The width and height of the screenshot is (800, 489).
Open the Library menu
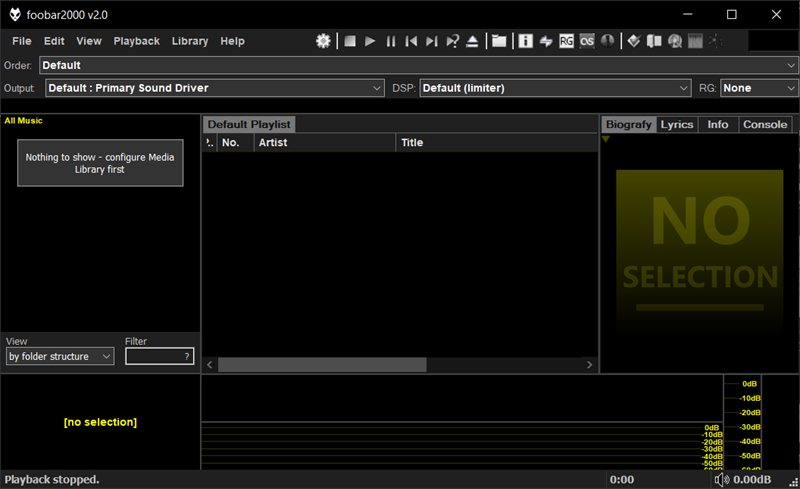pyautogui.click(x=190, y=41)
